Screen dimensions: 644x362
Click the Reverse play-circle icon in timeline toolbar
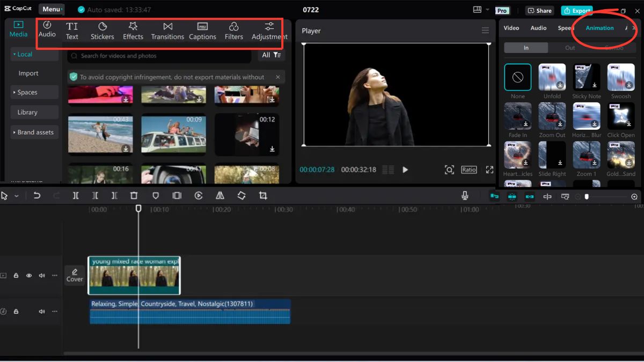[x=199, y=196]
